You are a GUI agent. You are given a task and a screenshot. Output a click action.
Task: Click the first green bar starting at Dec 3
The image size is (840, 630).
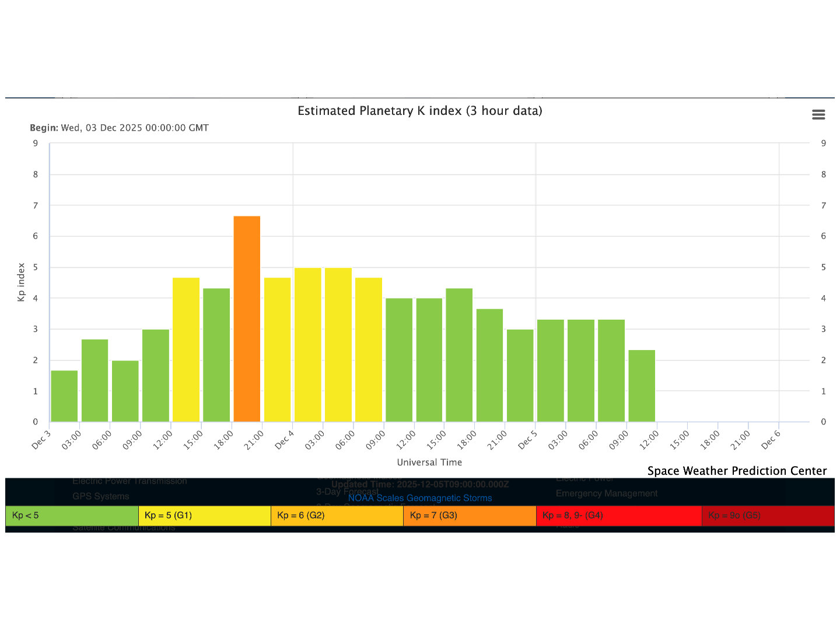(x=64, y=396)
